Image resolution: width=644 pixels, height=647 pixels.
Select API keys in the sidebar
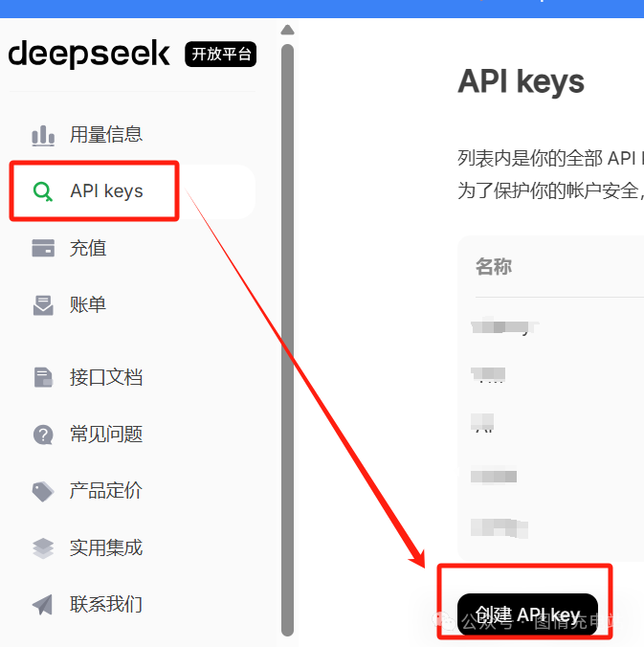pos(106,191)
